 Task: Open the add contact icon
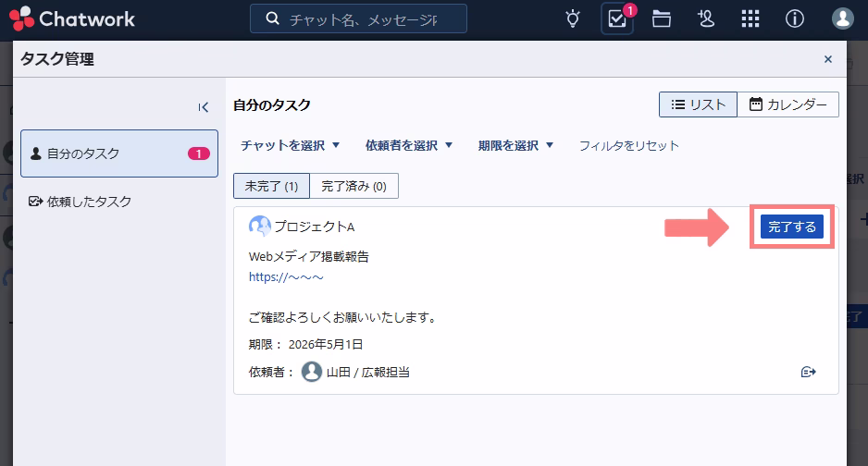[706, 18]
